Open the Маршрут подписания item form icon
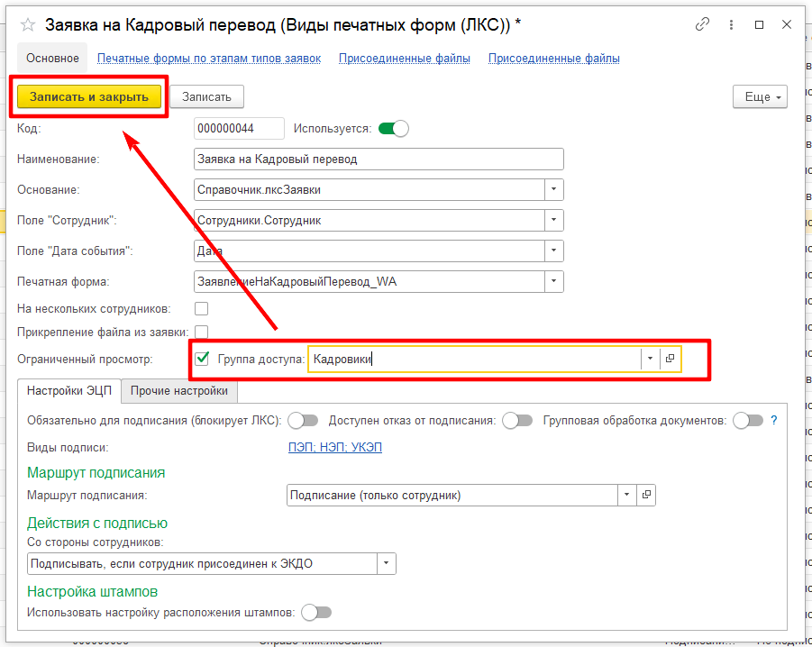This screenshot has width=812, height=647. (x=645, y=496)
